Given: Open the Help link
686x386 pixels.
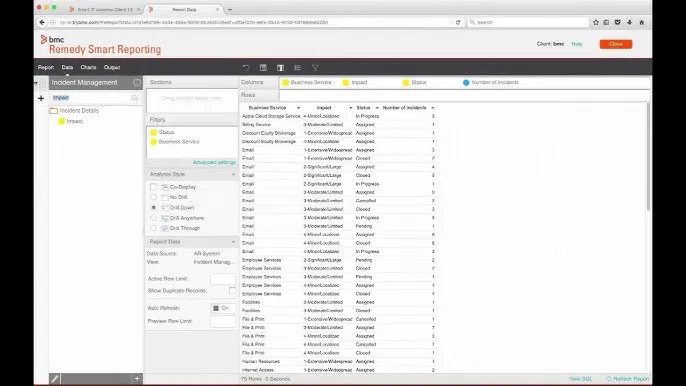Looking at the screenshot, I should (x=577, y=44).
